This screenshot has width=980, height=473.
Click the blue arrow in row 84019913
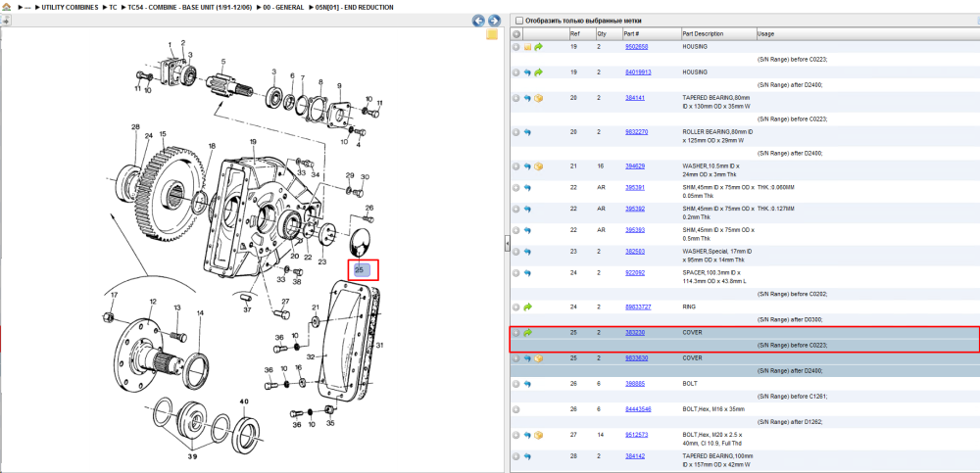point(528,72)
